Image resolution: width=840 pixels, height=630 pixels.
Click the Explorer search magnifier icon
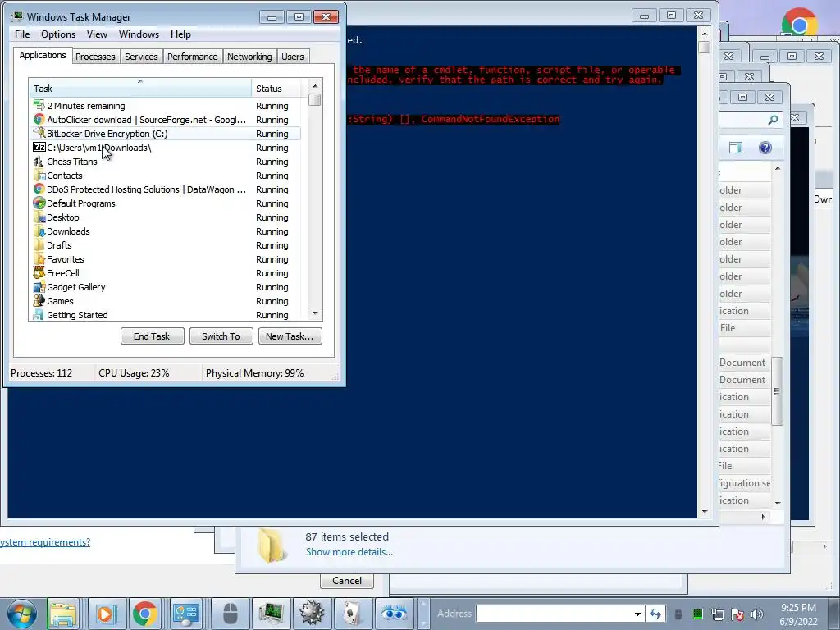tap(773, 120)
